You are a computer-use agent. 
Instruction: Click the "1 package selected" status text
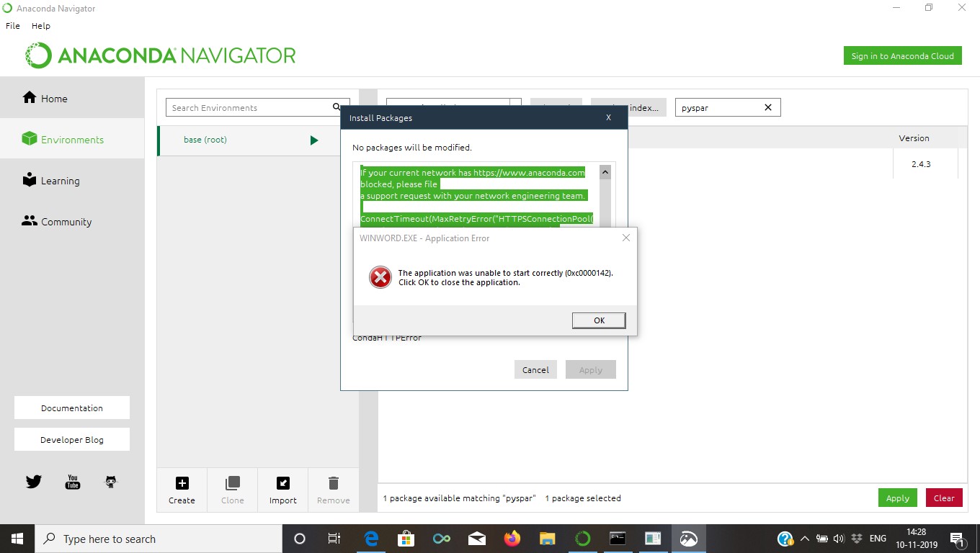(x=582, y=498)
